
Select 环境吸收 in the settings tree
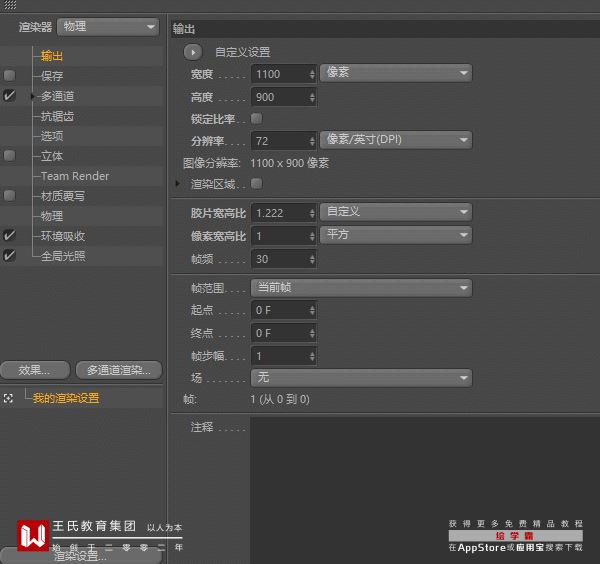[x=63, y=236]
